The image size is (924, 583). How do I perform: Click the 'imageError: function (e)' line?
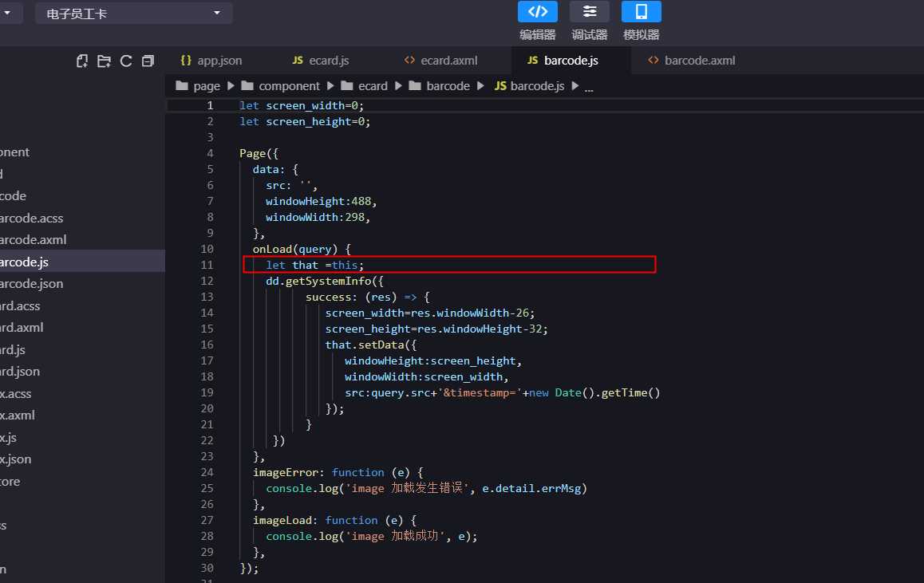[x=338, y=472]
